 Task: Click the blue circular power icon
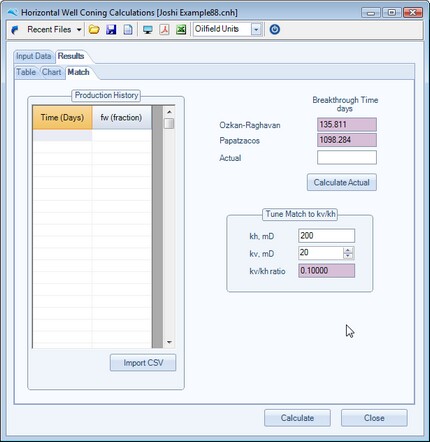[x=275, y=30]
